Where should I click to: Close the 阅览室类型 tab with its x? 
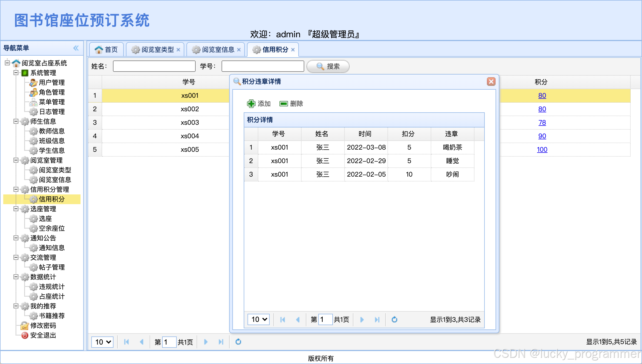[x=178, y=50]
